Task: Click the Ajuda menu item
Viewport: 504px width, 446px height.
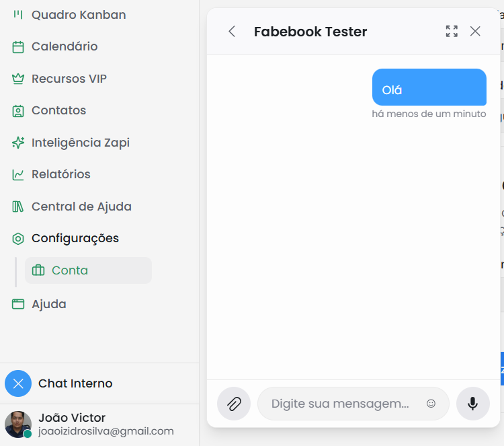Action: 49,304
